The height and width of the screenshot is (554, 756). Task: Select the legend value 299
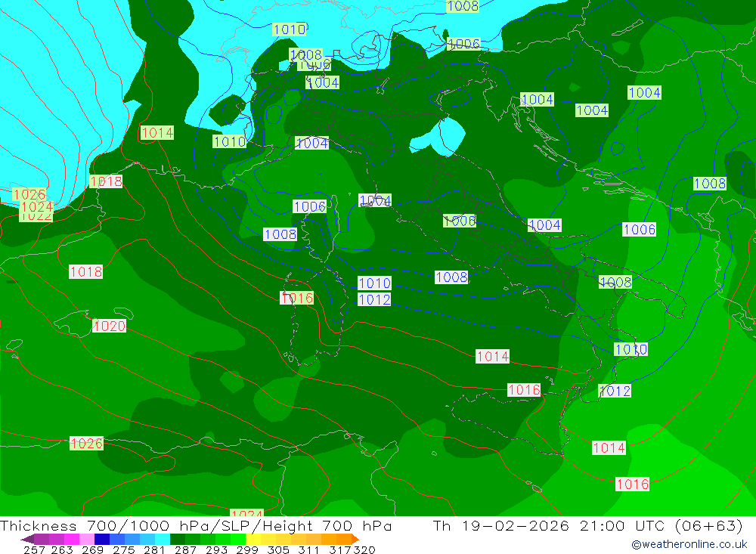coord(247,549)
